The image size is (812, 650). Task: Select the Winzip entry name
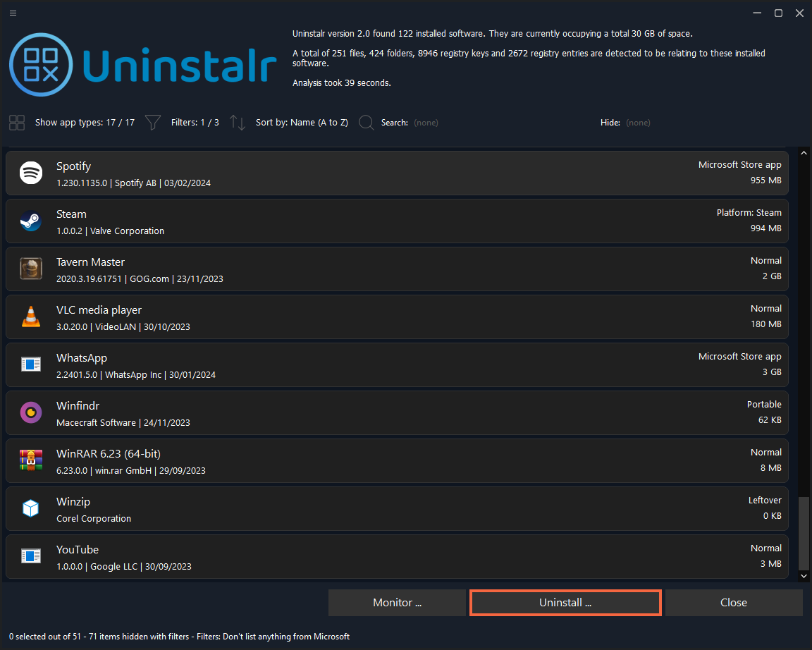[73, 501]
